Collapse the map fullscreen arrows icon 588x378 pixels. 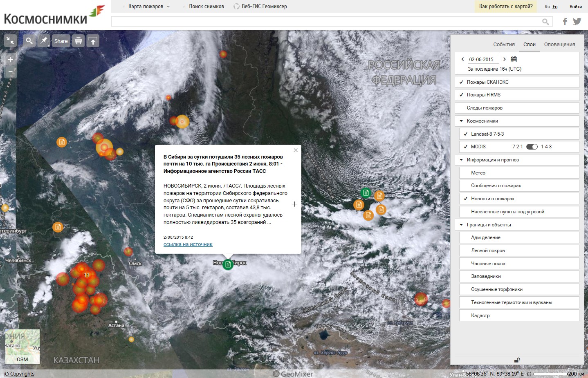point(10,40)
